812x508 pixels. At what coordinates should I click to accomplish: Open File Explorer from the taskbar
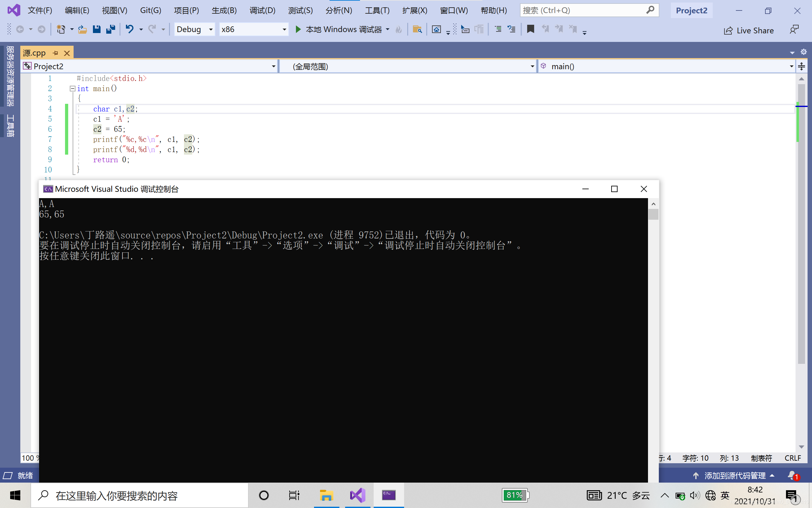pos(326,495)
